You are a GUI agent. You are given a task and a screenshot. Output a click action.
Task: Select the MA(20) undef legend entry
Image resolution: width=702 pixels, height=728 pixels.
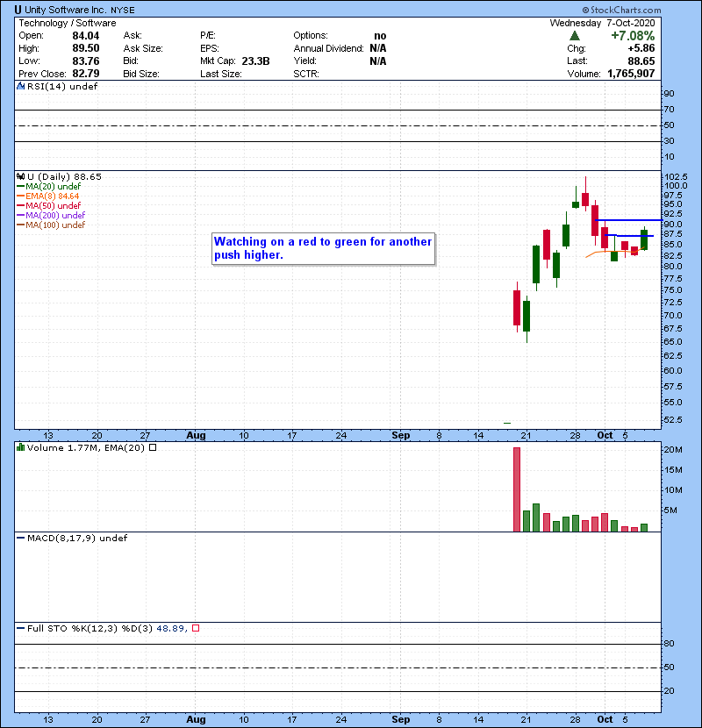[x=49, y=187]
